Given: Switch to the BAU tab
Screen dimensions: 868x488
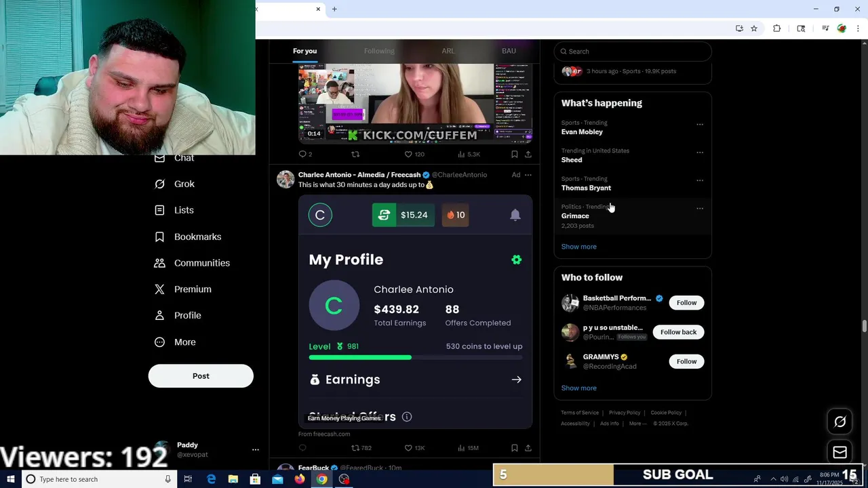Looking at the screenshot, I should (509, 51).
